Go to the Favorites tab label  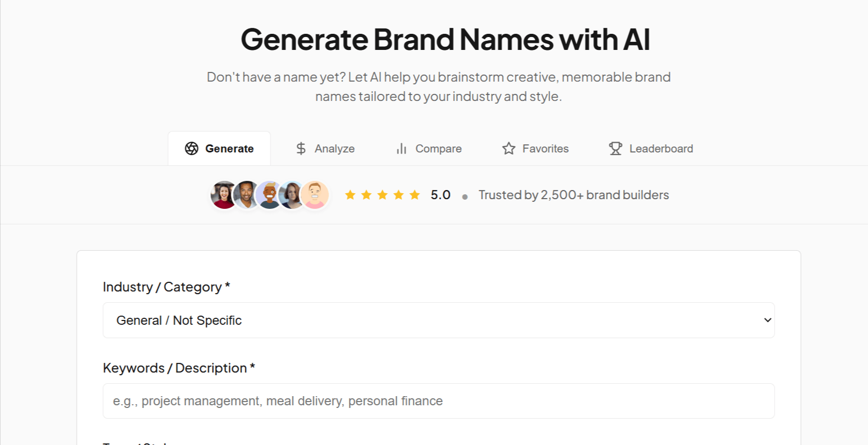coord(545,149)
